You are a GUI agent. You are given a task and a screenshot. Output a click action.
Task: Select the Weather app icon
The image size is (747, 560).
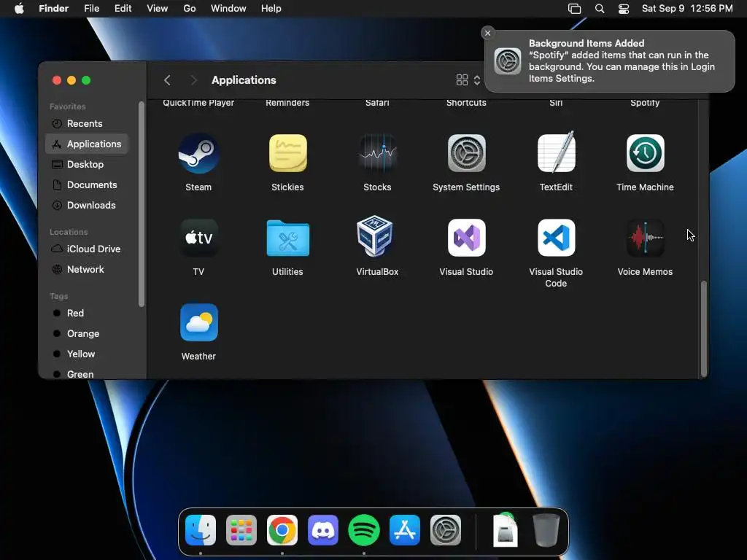point(198,322)
